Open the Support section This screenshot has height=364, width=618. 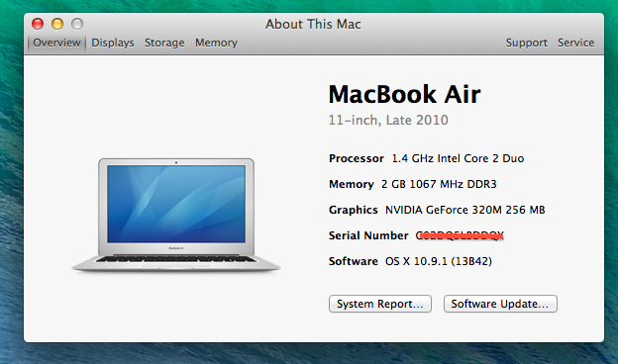pyautogui.click(x=526, y=43)
